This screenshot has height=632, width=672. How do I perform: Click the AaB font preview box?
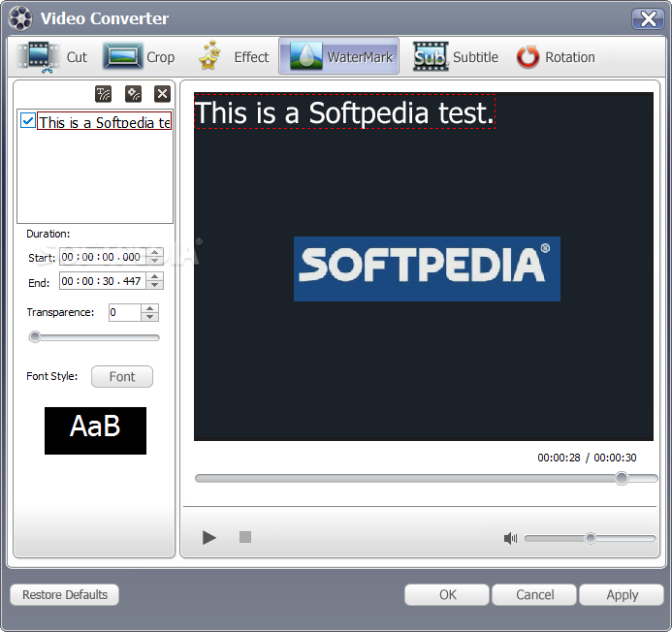point(95,430)
